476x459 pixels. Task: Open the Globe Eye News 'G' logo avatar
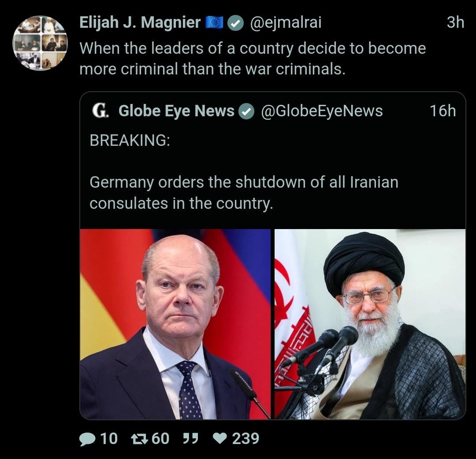[100, 111]
